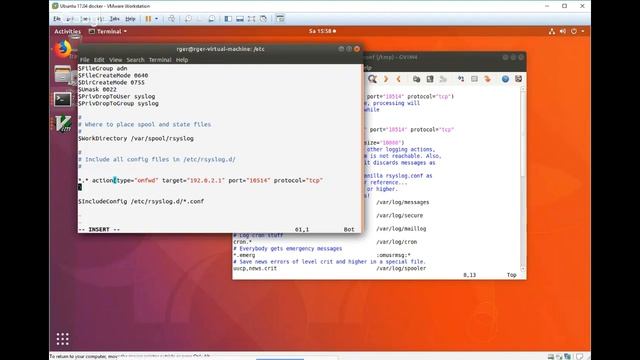Screen dimensions: 640x360
Task: Click the VMware console view icon
Action: (280, 19)
